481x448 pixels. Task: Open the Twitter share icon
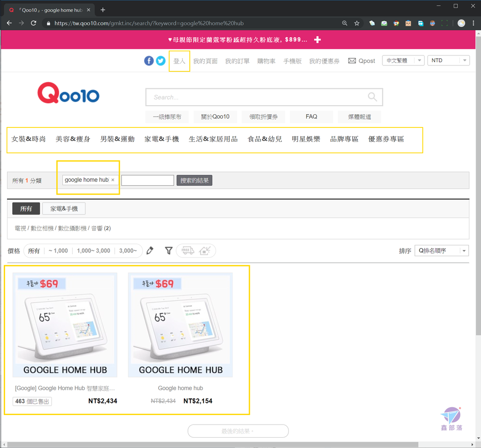pos(161,61)
